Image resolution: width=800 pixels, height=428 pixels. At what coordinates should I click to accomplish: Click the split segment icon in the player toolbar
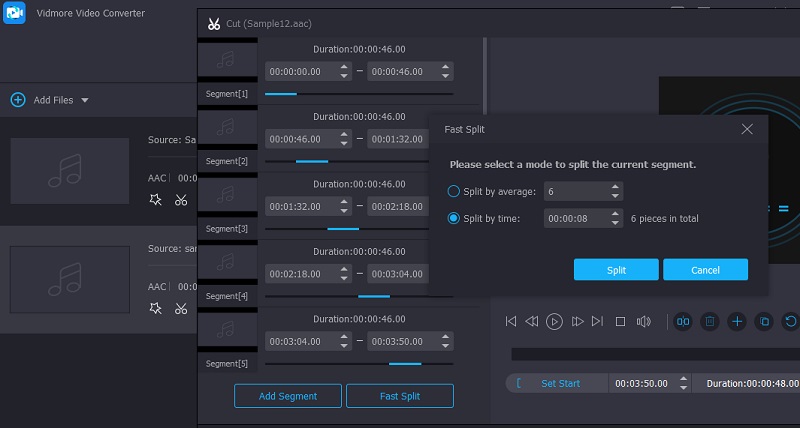coord(683,321)
